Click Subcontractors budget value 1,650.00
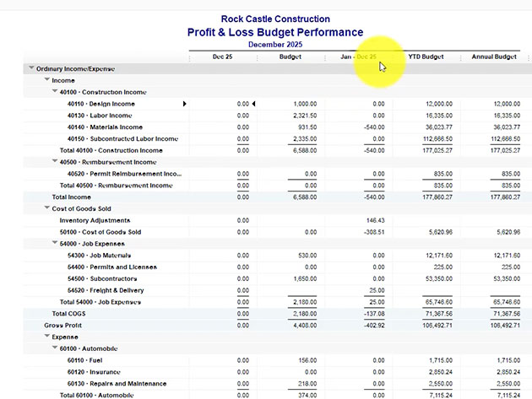Viewport: 532px width, 399px height. click(x=305, y=278)
